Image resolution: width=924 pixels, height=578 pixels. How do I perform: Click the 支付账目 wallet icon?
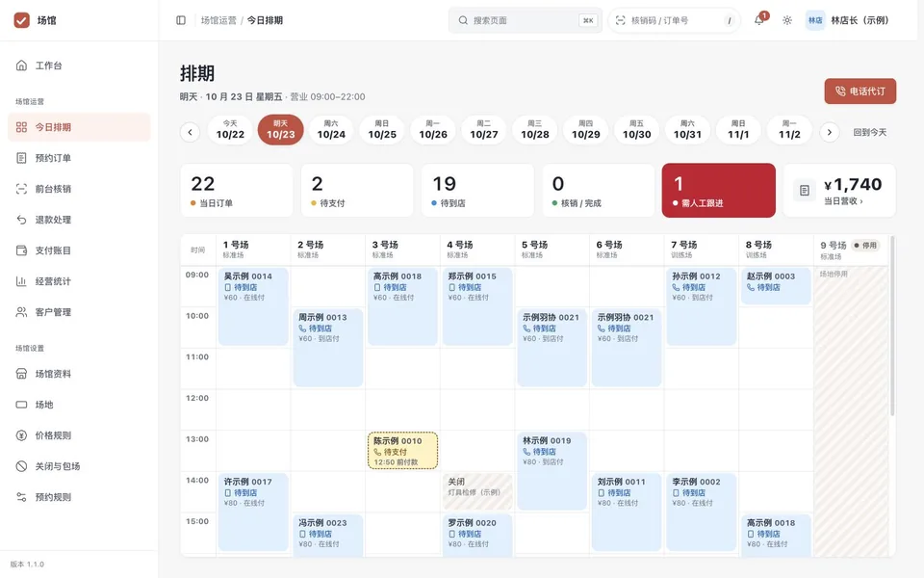[x=21, y=250]
